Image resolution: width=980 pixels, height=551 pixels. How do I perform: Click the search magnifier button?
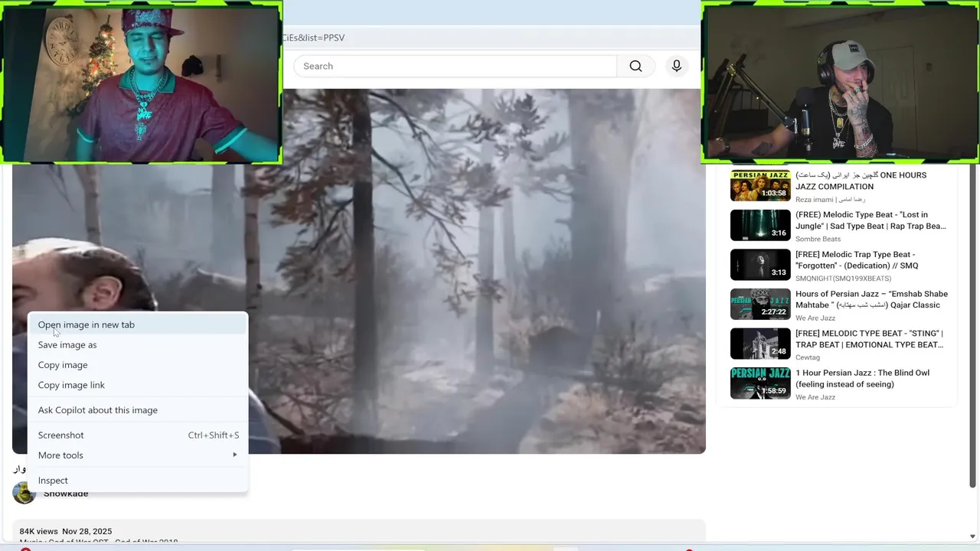click(x=635, y=66)
